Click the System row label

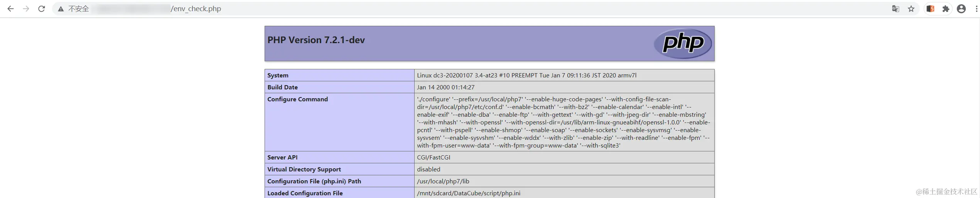[x=278, y=76]
